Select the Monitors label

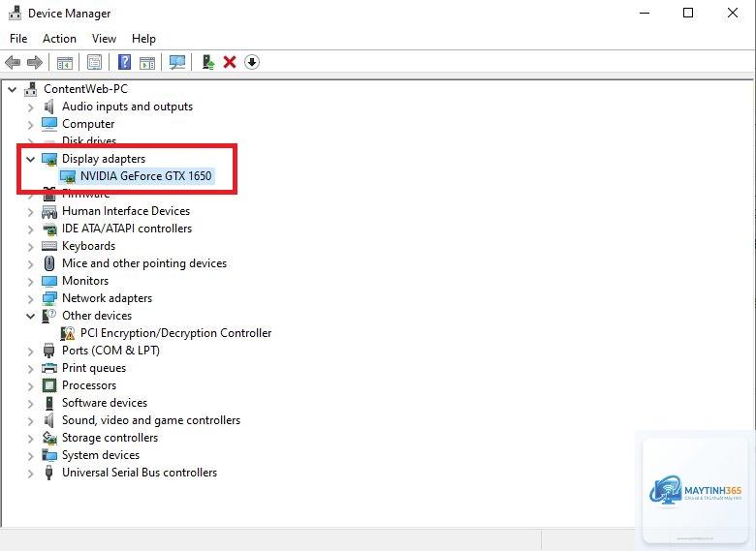pos(85,281)
